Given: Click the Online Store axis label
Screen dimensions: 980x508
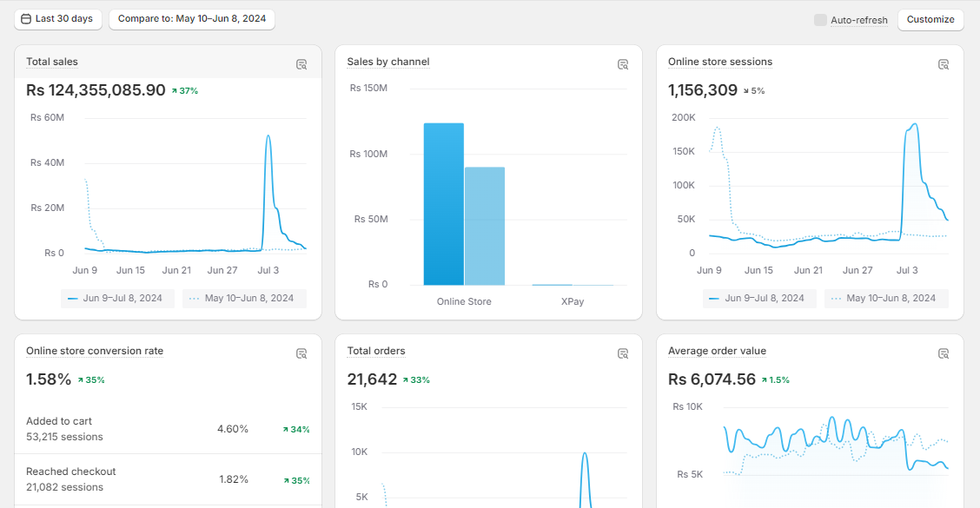Looking at the screenshot, I should 464,301.
